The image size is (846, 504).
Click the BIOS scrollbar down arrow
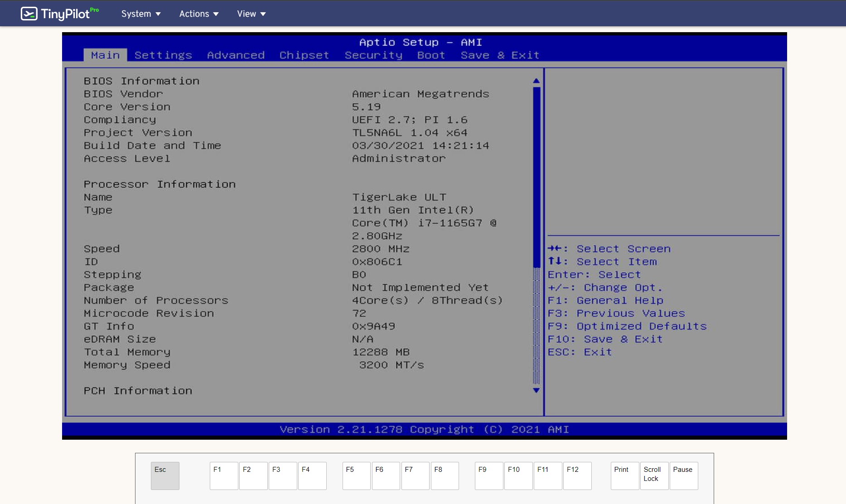536,390
